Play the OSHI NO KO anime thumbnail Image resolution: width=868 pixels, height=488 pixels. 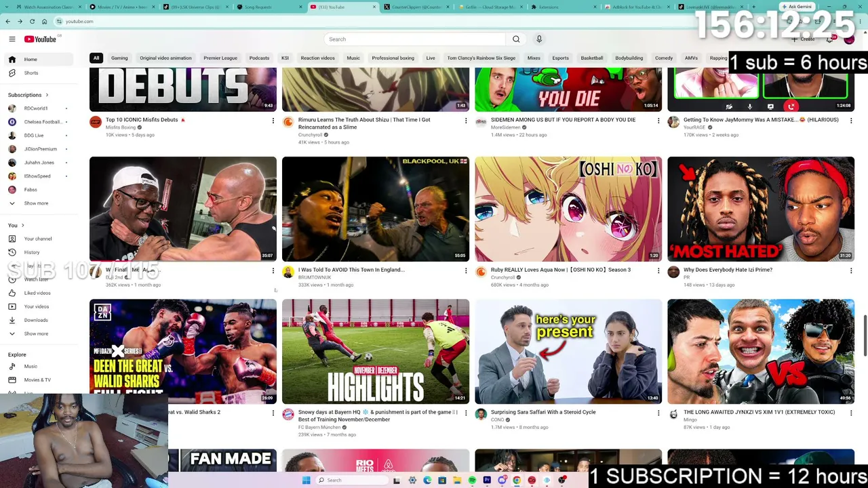click(x=568, y=209)
